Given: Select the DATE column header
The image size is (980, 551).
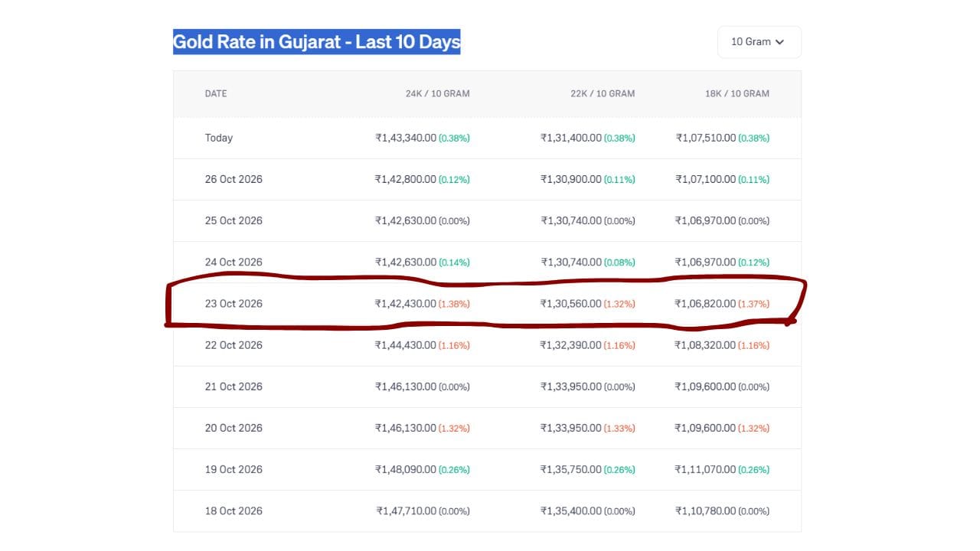Looking at the screenshot, I should click(216, 93).
